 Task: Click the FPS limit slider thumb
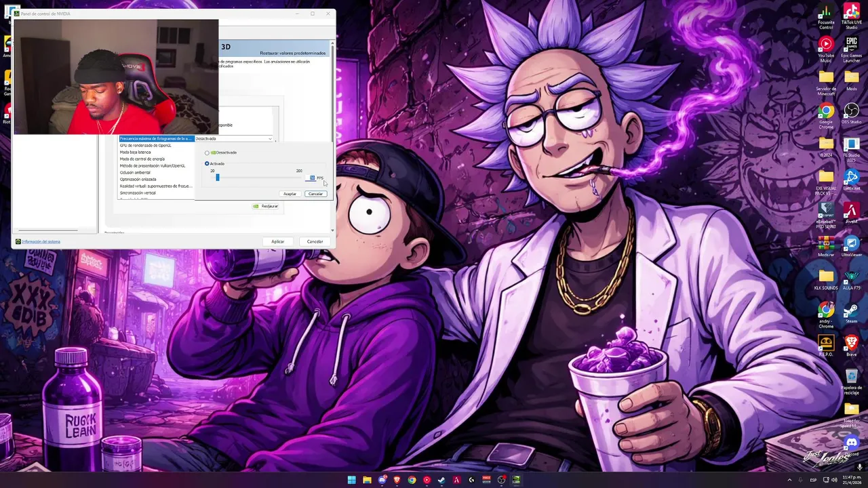[x=218, y=178]
